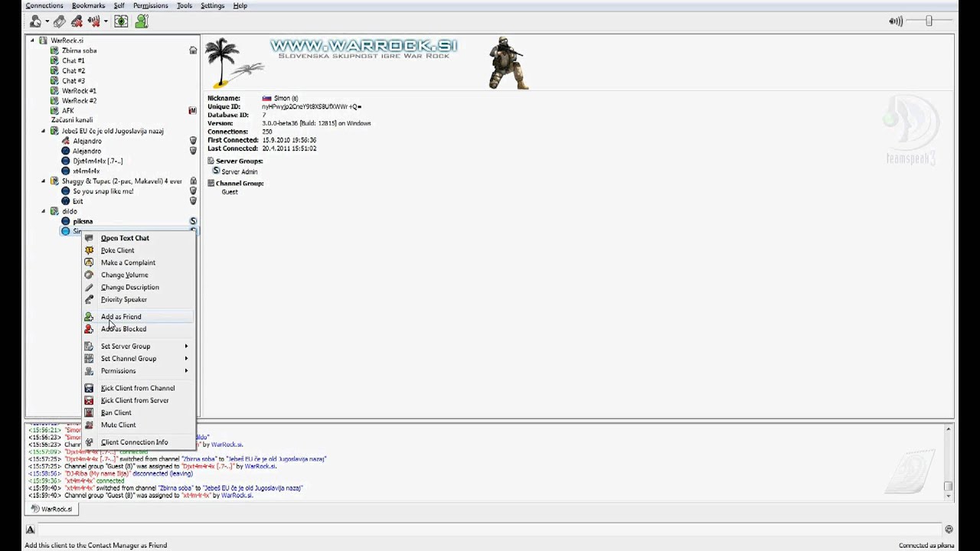
Task: Click the chat message input field
Action: 488,529
